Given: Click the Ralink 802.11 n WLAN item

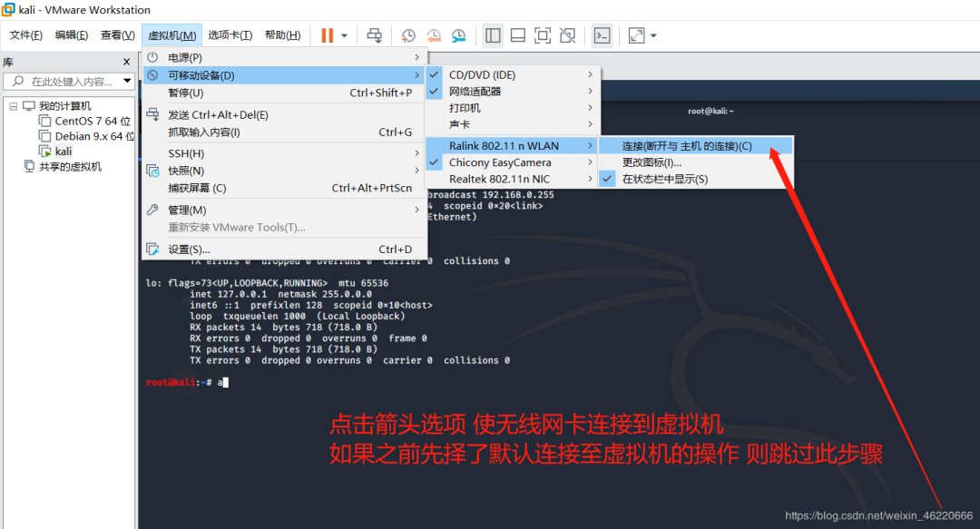Looking at the screenshot, I should click(x=513, y=146).
